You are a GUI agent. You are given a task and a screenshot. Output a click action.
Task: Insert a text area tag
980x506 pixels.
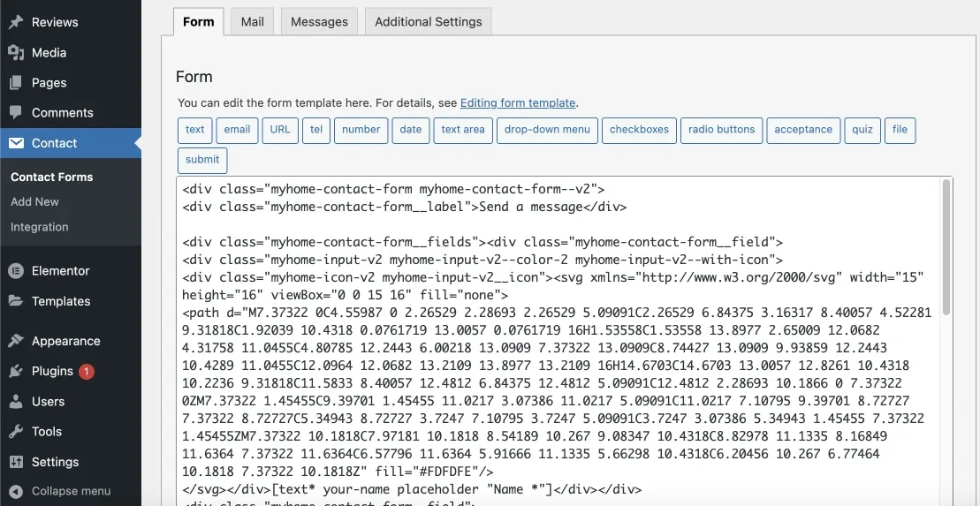463,130
